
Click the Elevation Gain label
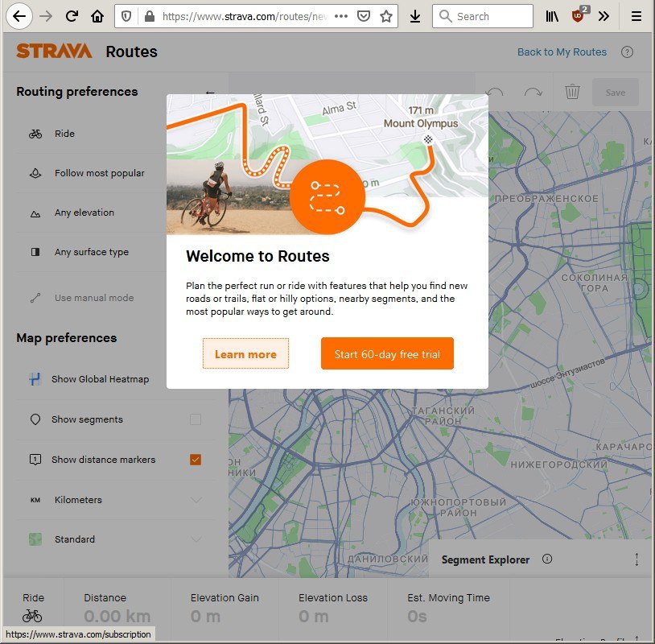(225, 597)
